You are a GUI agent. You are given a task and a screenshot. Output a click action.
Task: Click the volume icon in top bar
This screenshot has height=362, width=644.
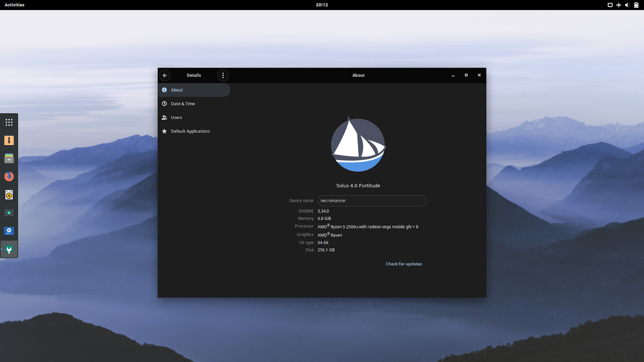[x=627, y=5]
